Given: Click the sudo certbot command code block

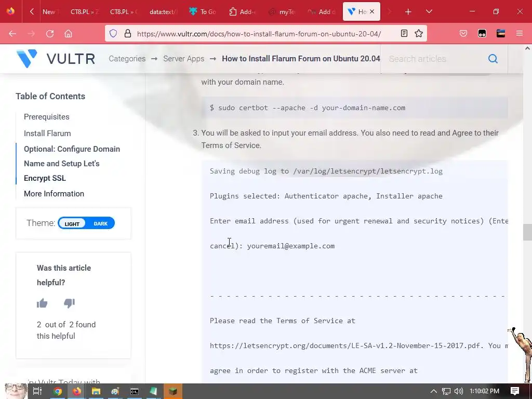Looking at the screenshot, I should point(354,108).
